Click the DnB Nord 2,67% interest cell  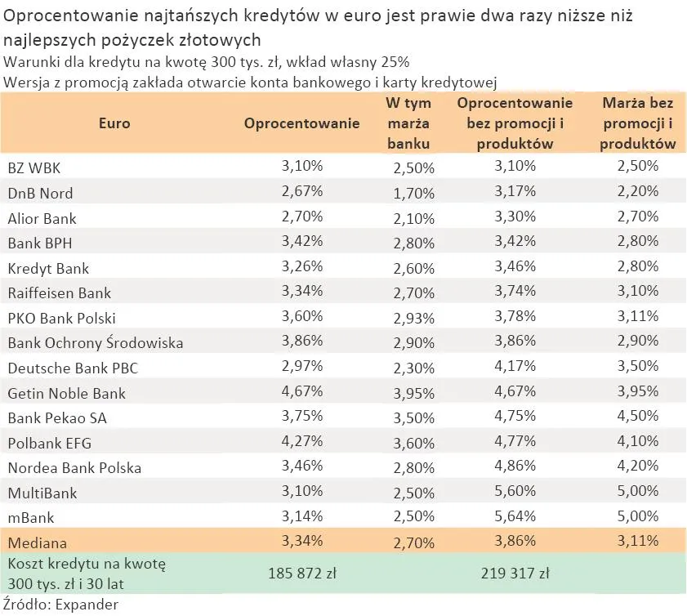pyautogui.click(x=302, y=191)
